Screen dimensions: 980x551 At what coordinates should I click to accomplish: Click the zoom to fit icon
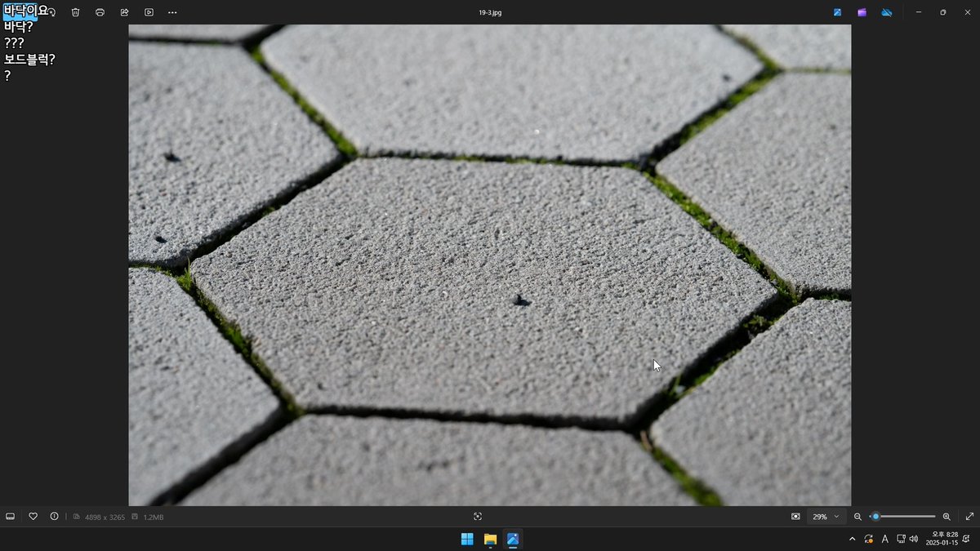[795, 516]
